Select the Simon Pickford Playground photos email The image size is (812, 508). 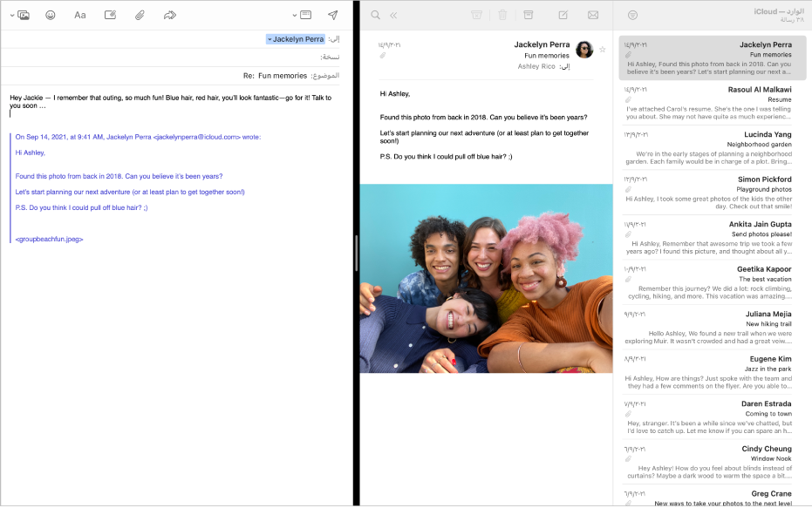click(712, 190)
